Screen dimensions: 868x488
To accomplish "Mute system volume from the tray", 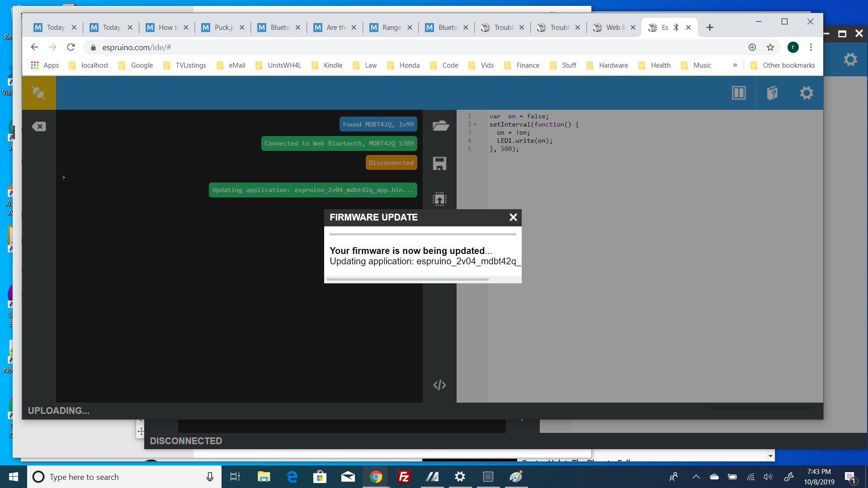I will point(768,477).
